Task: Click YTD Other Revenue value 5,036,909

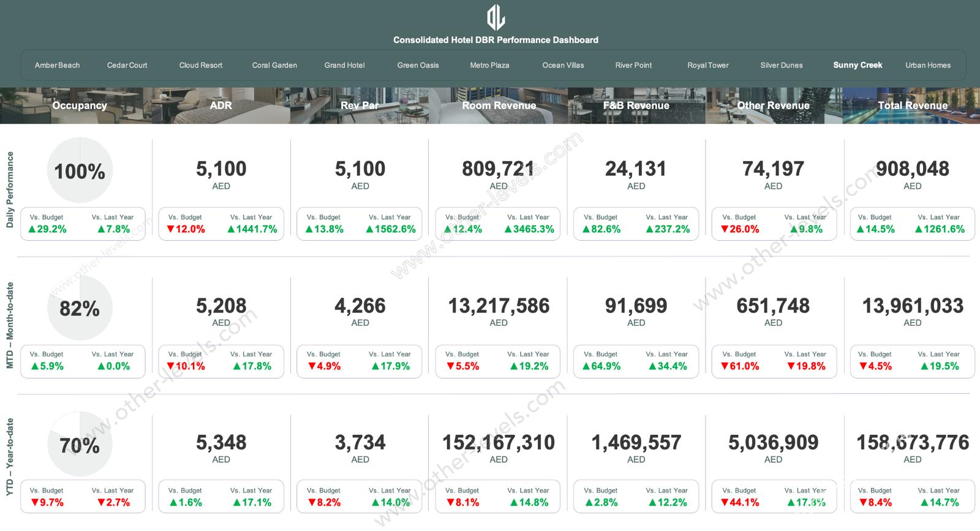Action: pos(773,442)
